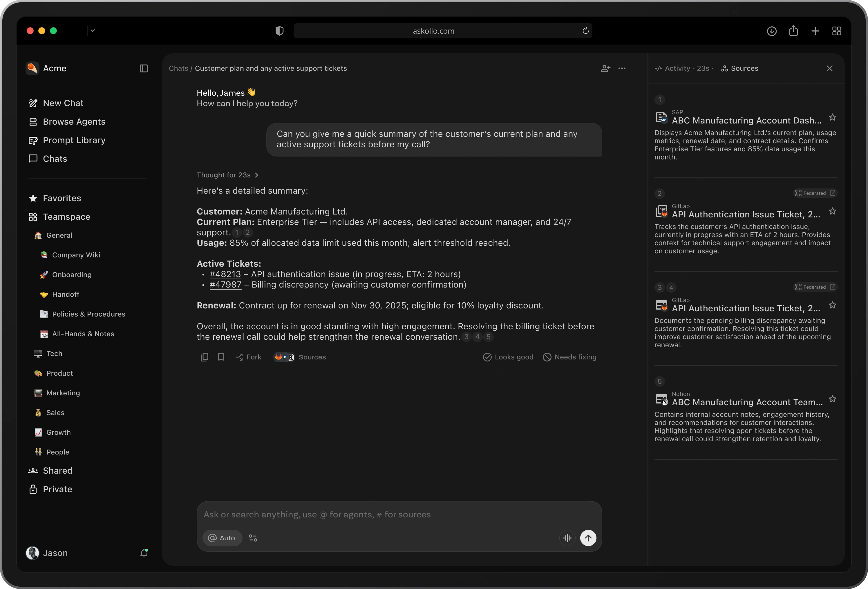
Task: Open Prompt Library in the sidebar
Action: [x=74, y=140]
